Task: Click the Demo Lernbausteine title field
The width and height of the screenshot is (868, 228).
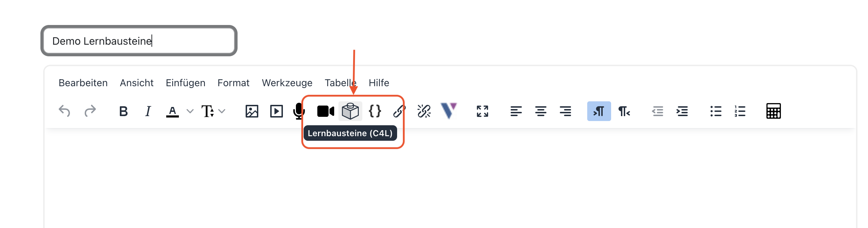Action: pyautogui.click(x=139, y=41)
